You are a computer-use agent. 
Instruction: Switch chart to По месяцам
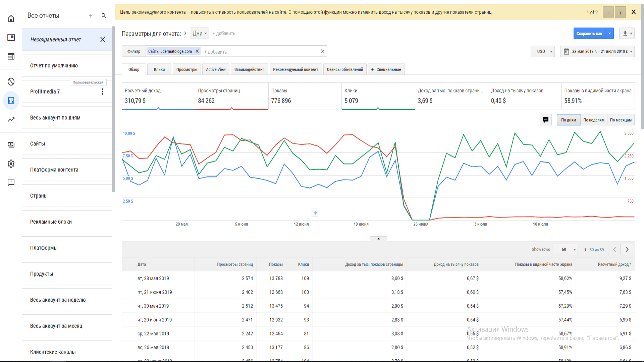621,120
